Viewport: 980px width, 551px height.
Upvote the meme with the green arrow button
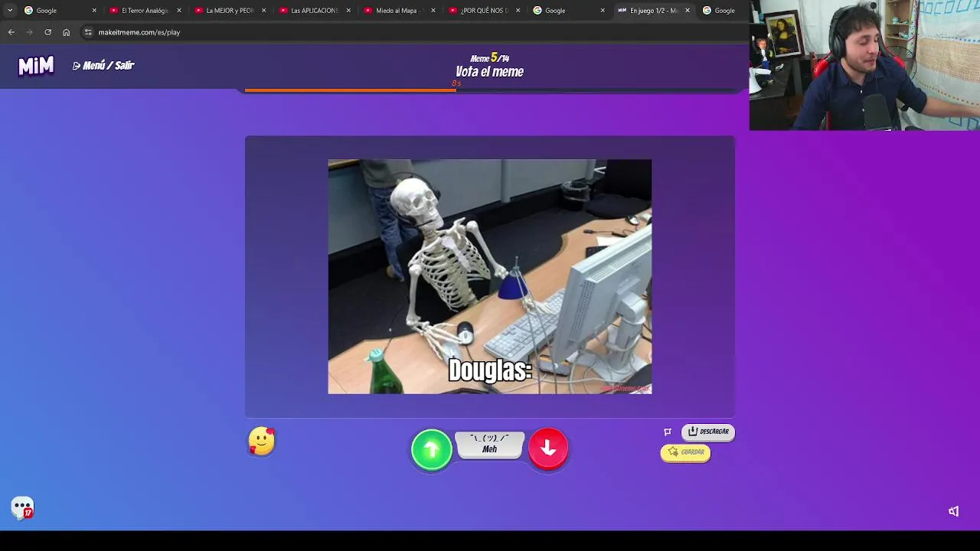coord(432,449)
